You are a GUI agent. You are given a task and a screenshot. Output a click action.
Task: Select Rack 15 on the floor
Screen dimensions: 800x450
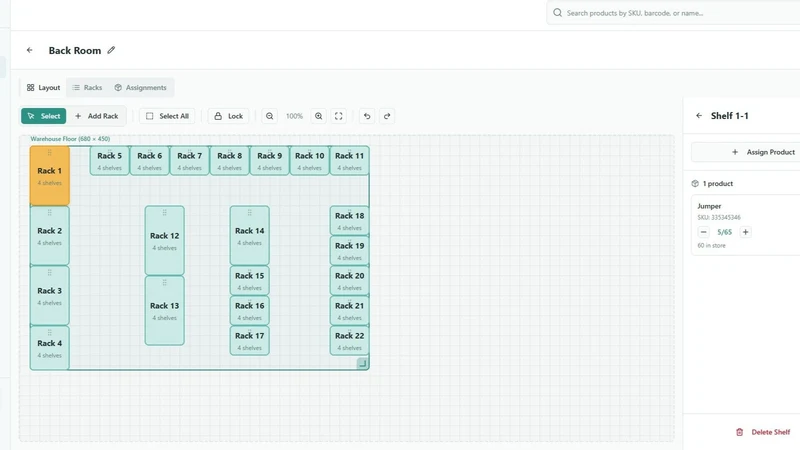(249, 281)
